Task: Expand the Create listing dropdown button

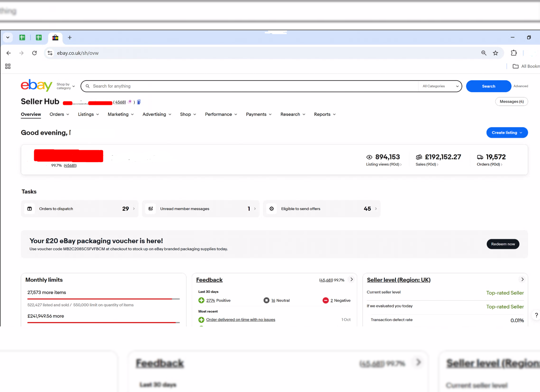Action: pos(507,133)
